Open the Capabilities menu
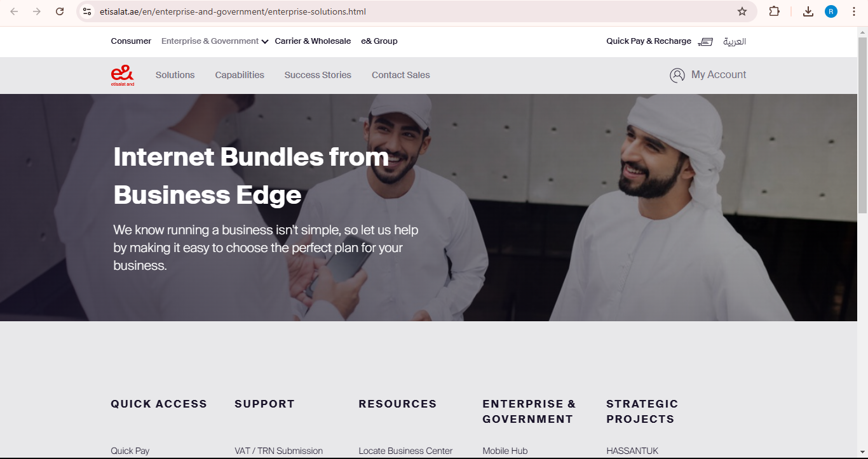 [240, 75]
